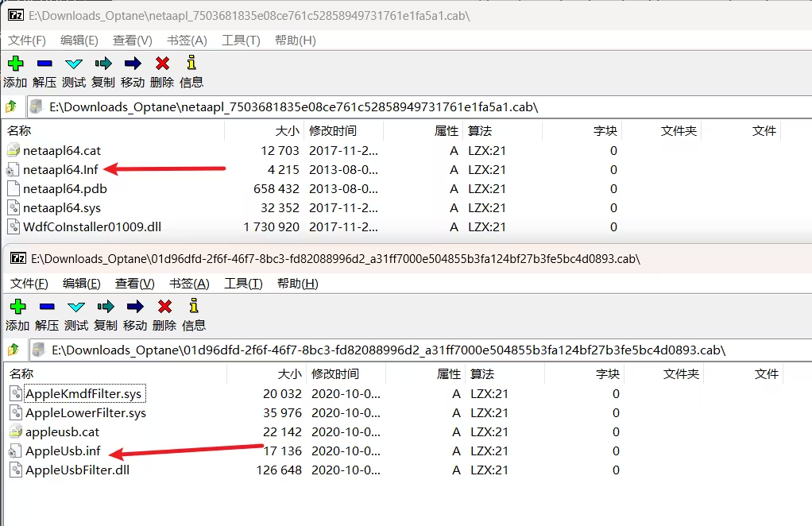Open the 文件(F) menu in the netaapl cab window

(x=27, y=41)
